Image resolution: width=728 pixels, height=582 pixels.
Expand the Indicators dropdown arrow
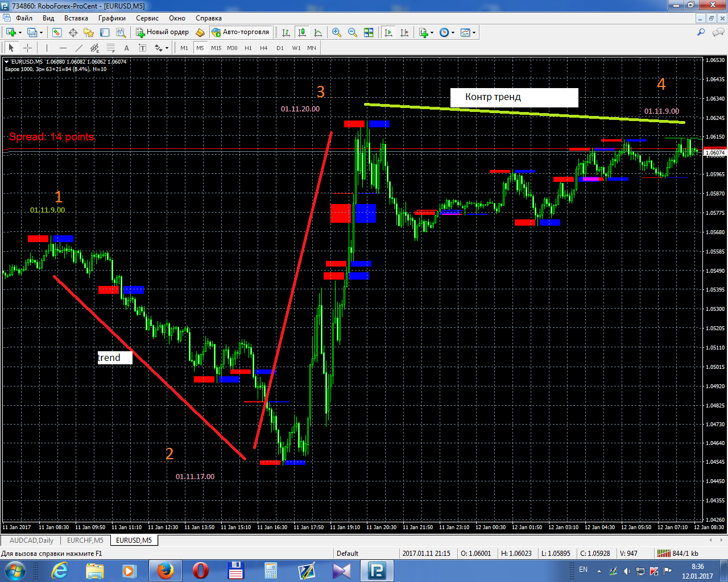pos(432,33)
